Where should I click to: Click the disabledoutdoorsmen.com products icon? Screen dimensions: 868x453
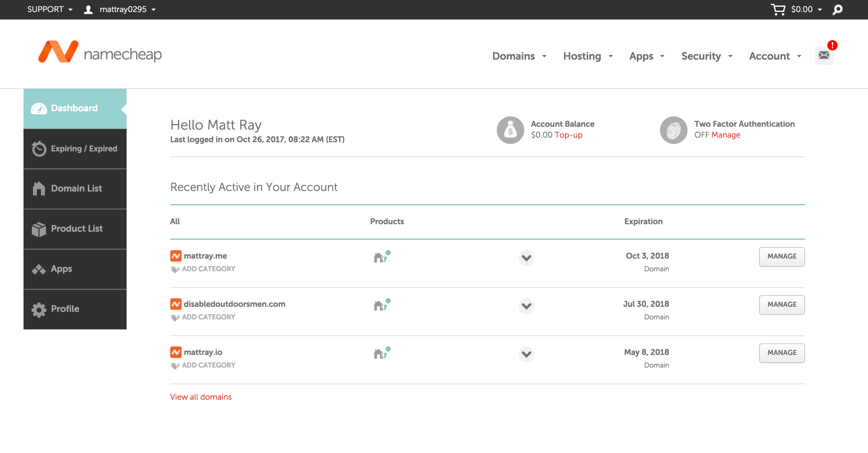click(382, 304)
